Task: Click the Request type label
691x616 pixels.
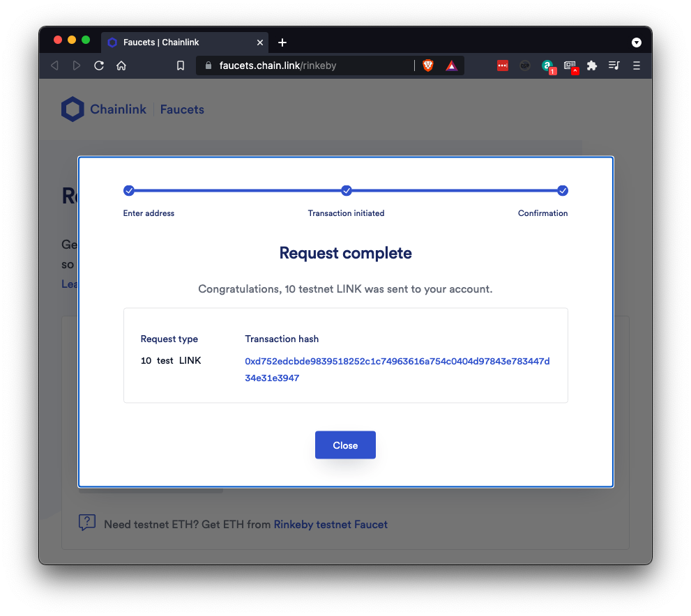Action: point(169,339)
